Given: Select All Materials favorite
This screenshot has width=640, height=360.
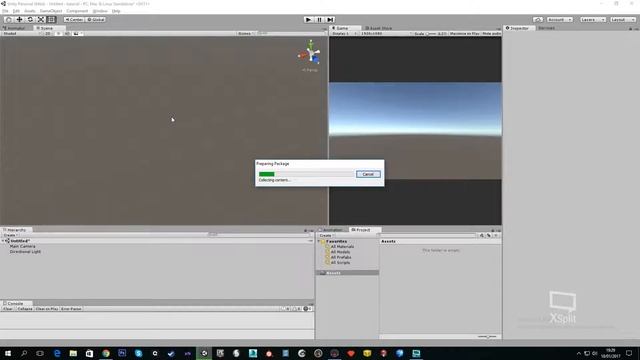Looking at the screenshot, I should pyautogui.click(x=342, y=247).
